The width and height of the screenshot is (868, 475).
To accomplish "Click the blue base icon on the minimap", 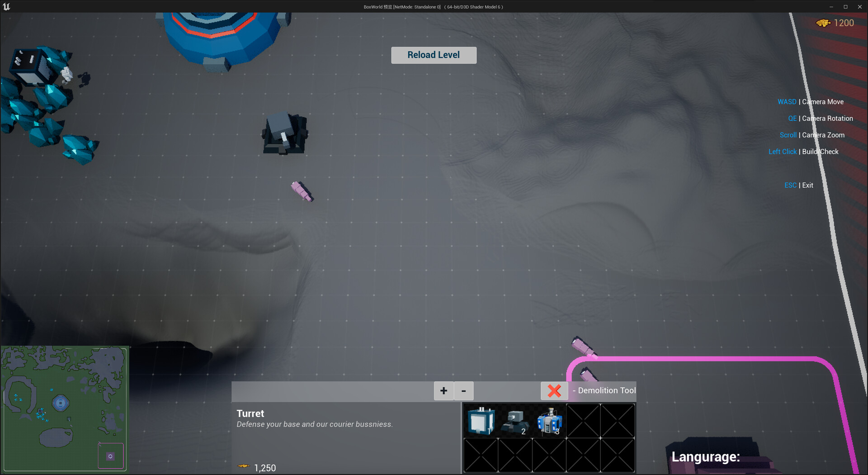I will (x=61, y=403).
